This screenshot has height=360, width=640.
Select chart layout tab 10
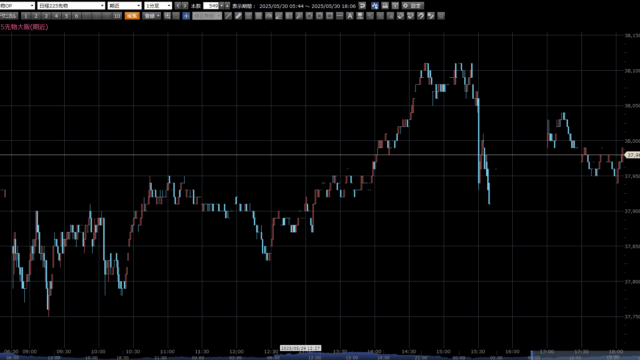[117, 16]
